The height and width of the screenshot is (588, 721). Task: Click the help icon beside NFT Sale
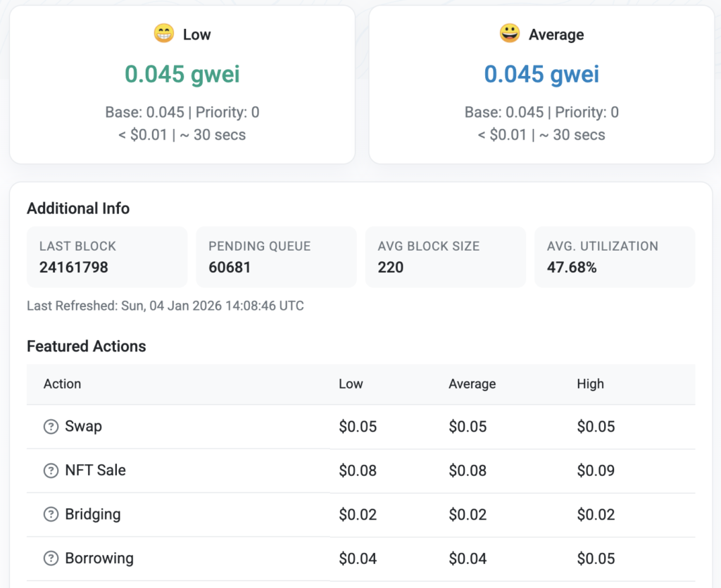click(x=51, y=470)
